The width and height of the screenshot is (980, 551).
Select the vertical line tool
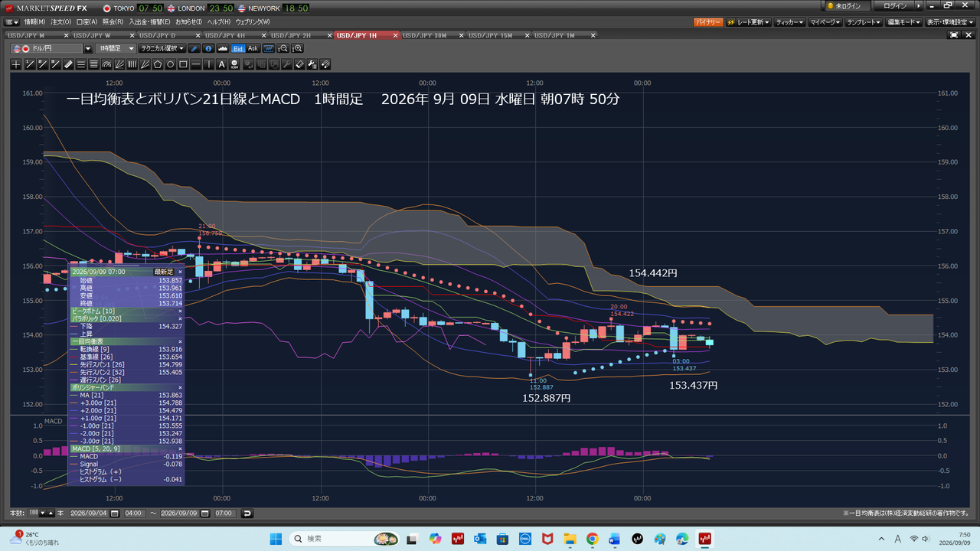coord(210,64)
